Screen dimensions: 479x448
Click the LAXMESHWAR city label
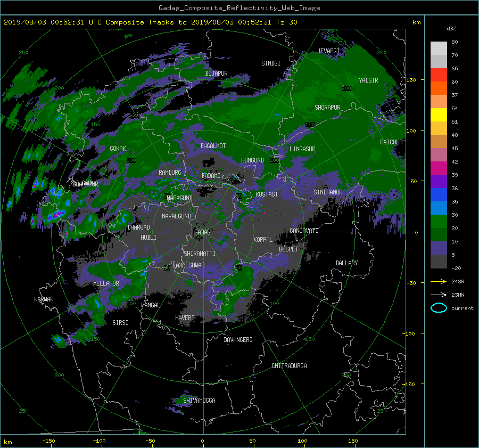tap(188, 265)
